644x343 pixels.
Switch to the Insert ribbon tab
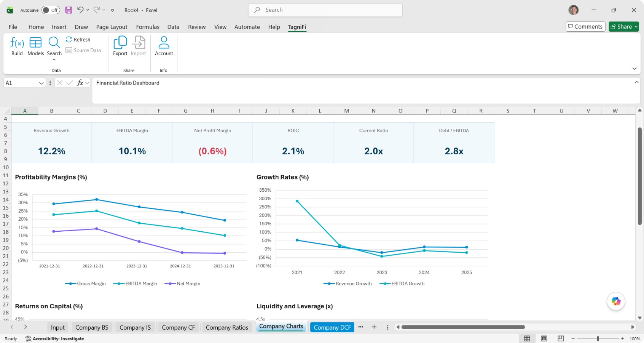[x=59, y=27]
